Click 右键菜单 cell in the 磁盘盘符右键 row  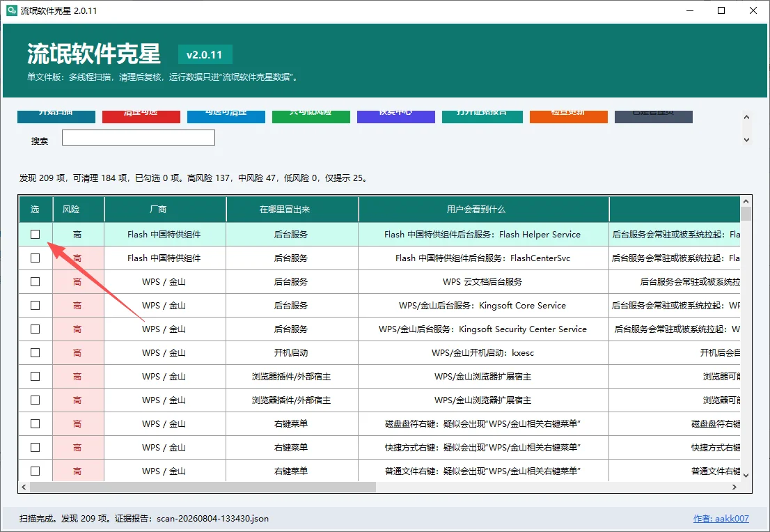(292, 423)
